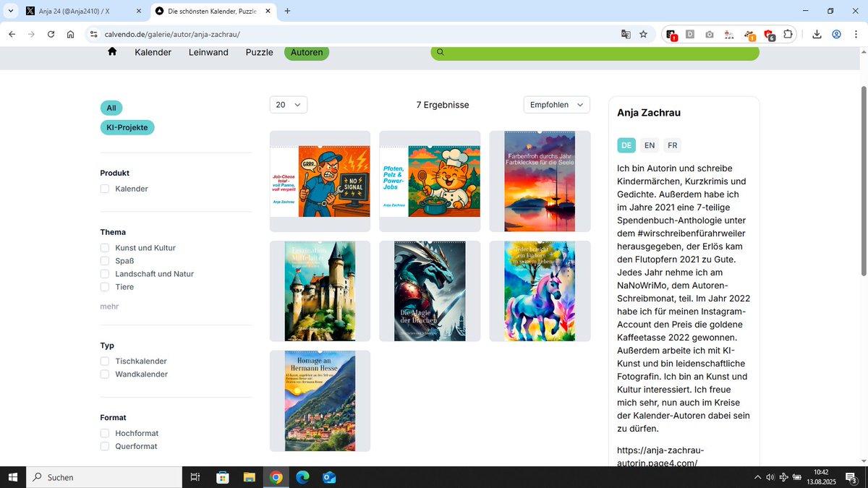Click the address bar URL field
868x488 pixels.
coord(354,34)
